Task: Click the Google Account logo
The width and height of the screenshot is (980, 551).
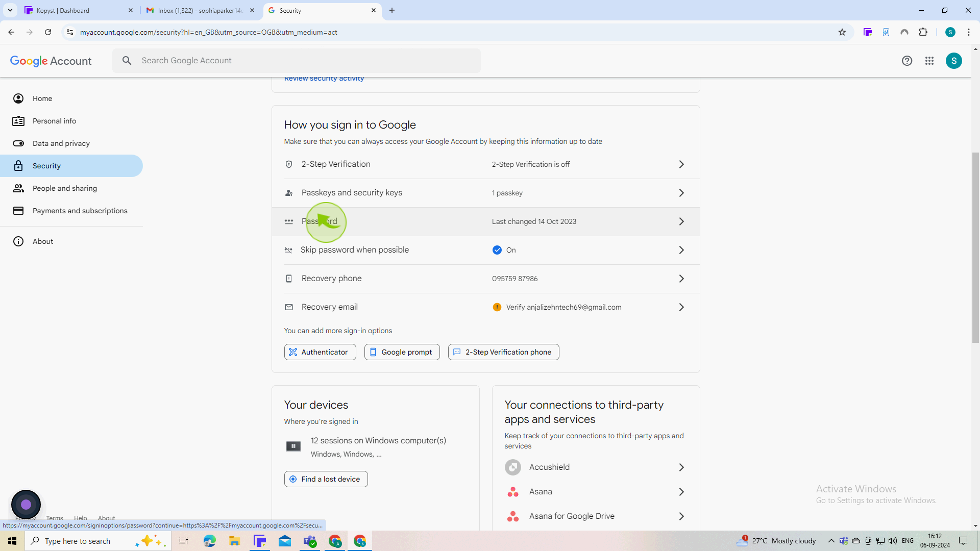Action: point(51,61)
